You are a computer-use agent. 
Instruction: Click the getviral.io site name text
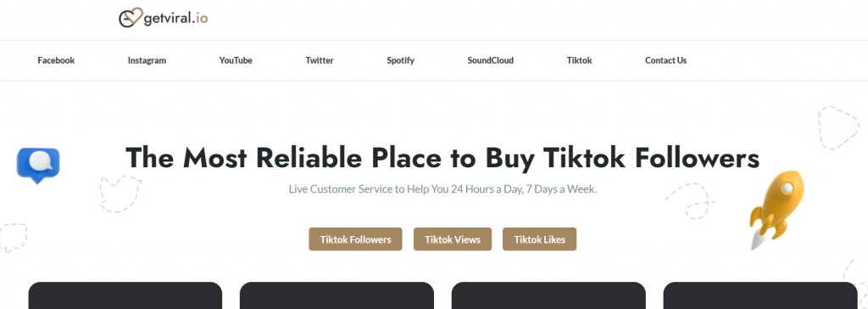175,19
